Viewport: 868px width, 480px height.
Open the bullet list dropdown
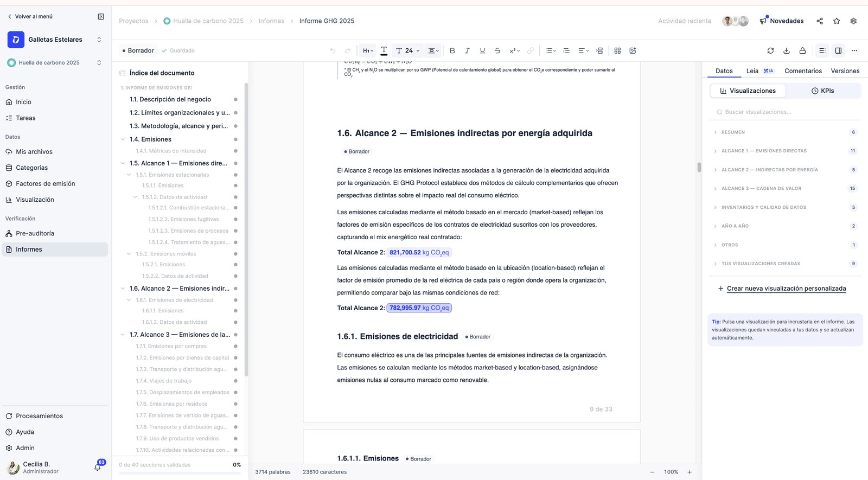[550, 50]
